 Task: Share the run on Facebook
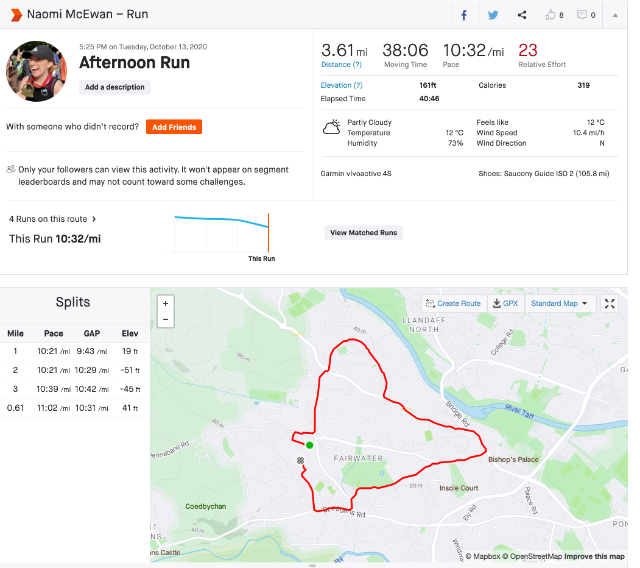pyautogui.click(x=464, y=15)
